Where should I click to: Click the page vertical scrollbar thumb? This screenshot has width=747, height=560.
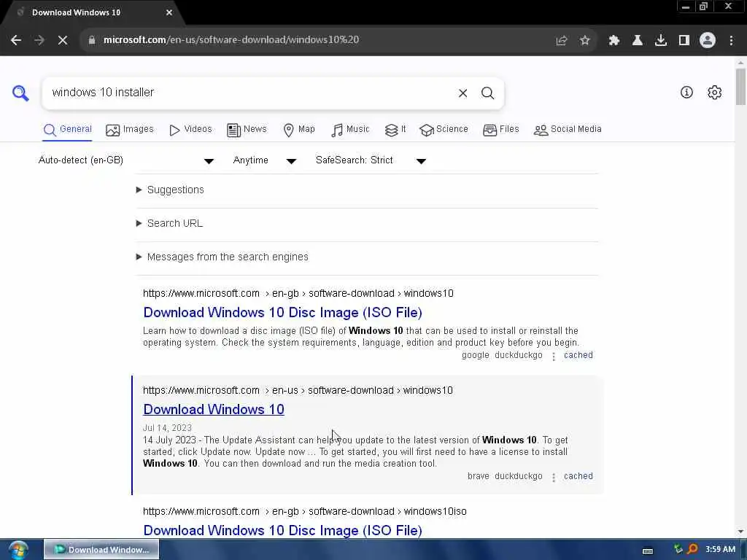pyautogui.click(x=740, y=87)
